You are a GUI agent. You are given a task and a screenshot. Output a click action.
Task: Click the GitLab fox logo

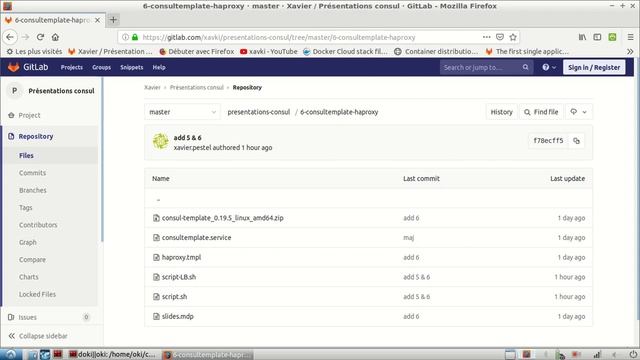point(13,67)
